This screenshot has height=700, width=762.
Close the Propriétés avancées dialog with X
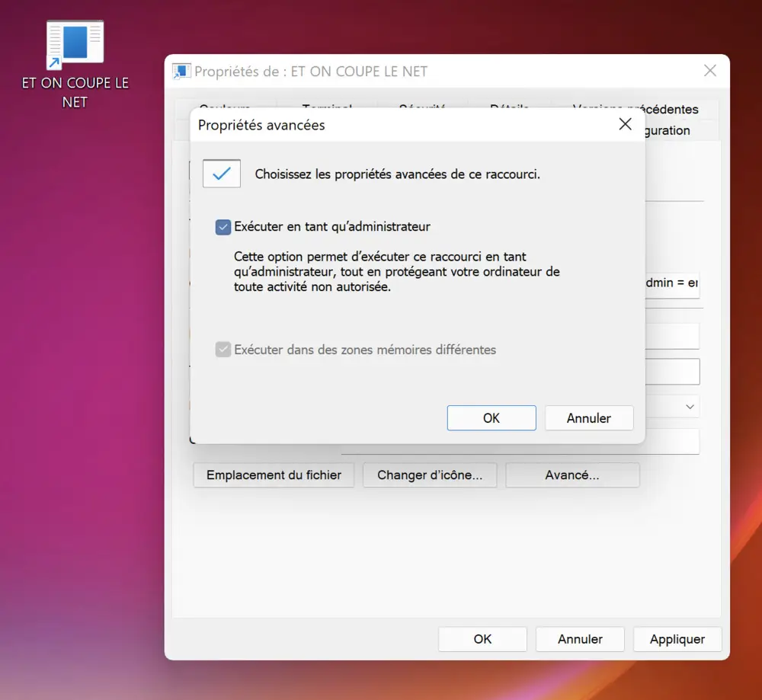tap(625, 124)
